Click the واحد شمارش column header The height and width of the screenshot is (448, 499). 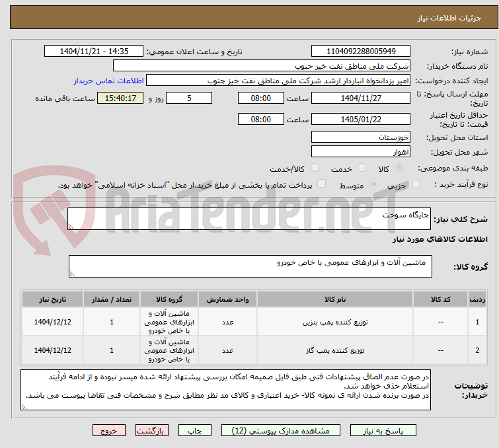coord(227,299)
